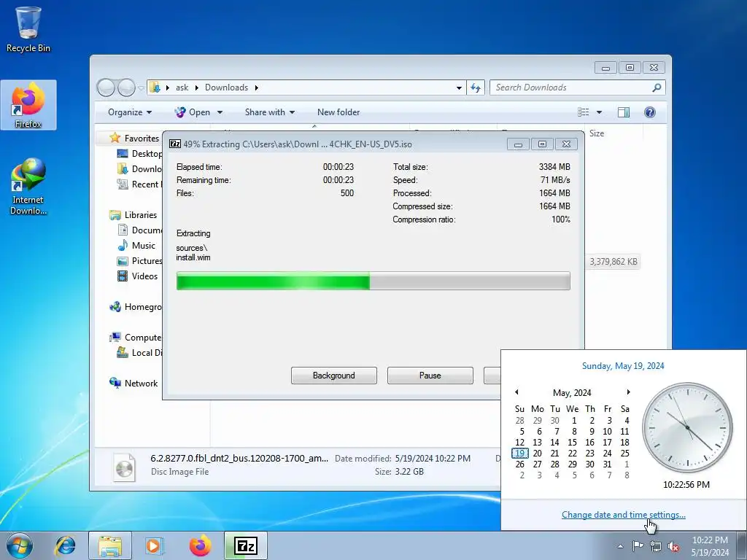Click 'ask' in the address breadcrumb
The image size is (747, 560).
182,87
